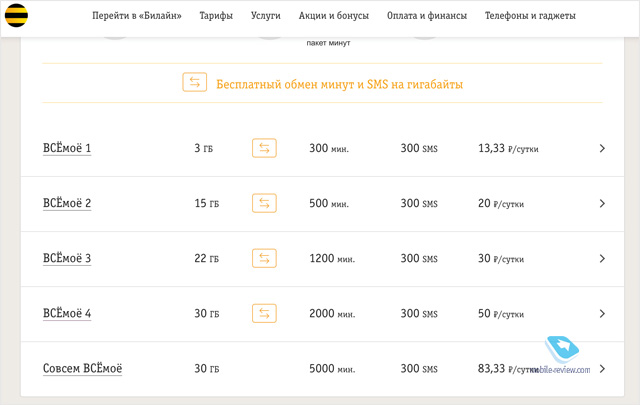640x405 pixels.
Task: Click the 20 ₽/сутки price
Action: 501,203
